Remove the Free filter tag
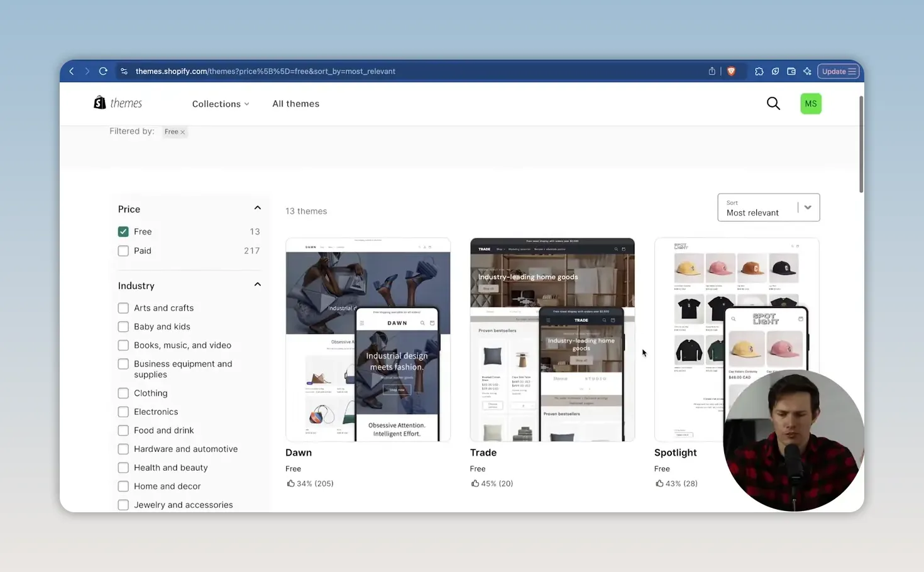The width and height of the screenshot is (924, 572). pyautogui.click(x=182, y=132)
